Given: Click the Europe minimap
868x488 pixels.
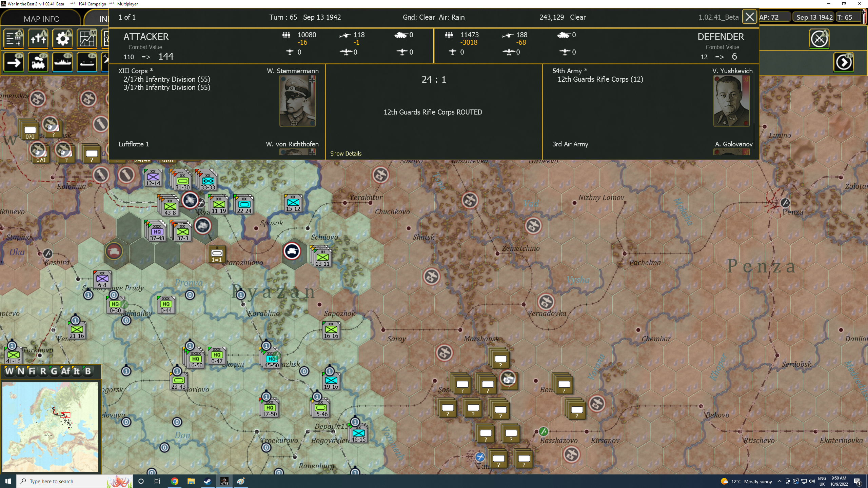Looking at the screenshot, I should 50,427.
